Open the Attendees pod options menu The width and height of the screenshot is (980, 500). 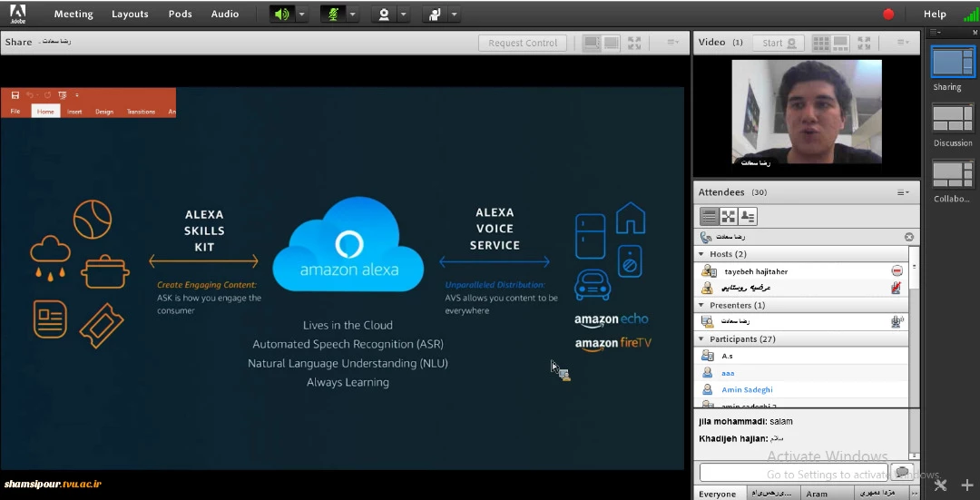pyautogui.click(x=903, y=192)
